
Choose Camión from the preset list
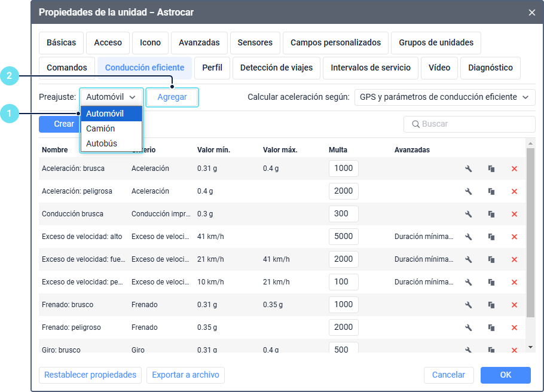pos(100,128)
